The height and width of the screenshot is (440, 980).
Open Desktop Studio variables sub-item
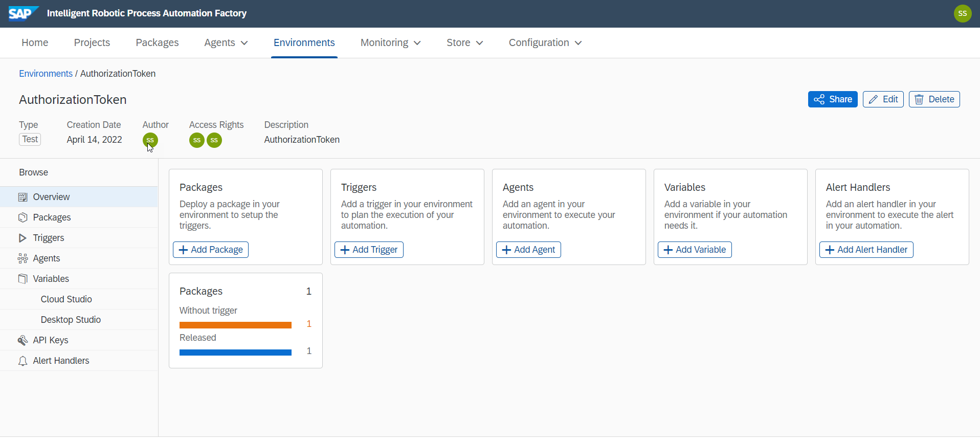(79, 320)
